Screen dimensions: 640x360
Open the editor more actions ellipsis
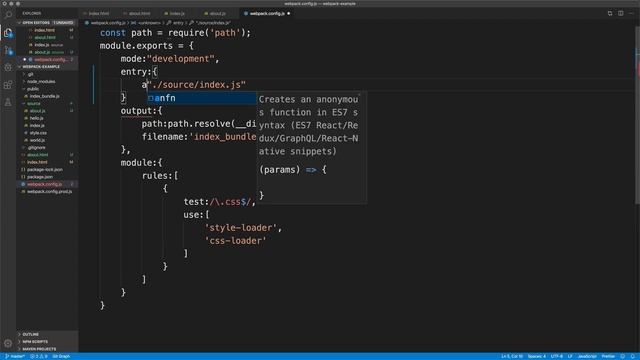(x=631, y=13)
